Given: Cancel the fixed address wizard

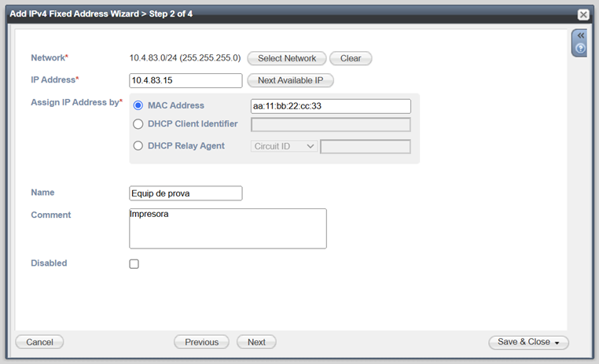Looking at the screenshot, I should click(39, 342).
